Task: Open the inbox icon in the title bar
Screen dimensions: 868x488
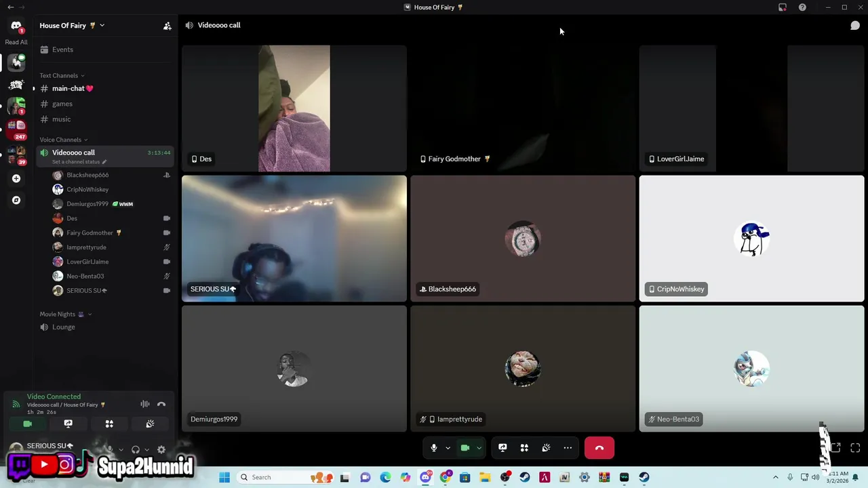Action: (783, 7)
